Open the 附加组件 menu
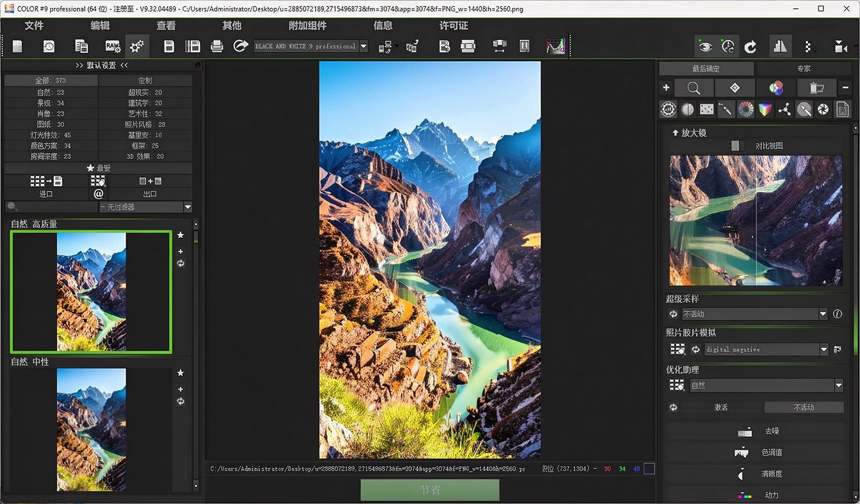The image size is (860, 504). coord(307,25)
